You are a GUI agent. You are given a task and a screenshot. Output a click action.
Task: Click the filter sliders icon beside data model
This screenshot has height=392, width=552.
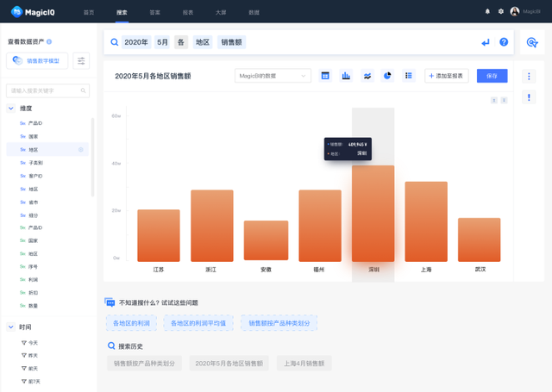pos(81,61)
